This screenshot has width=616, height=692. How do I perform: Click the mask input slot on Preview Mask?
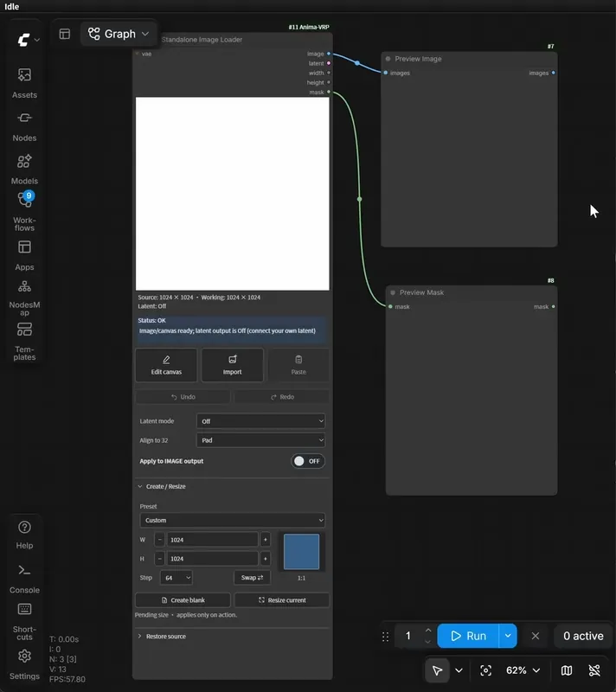click(x=390, y=307)
